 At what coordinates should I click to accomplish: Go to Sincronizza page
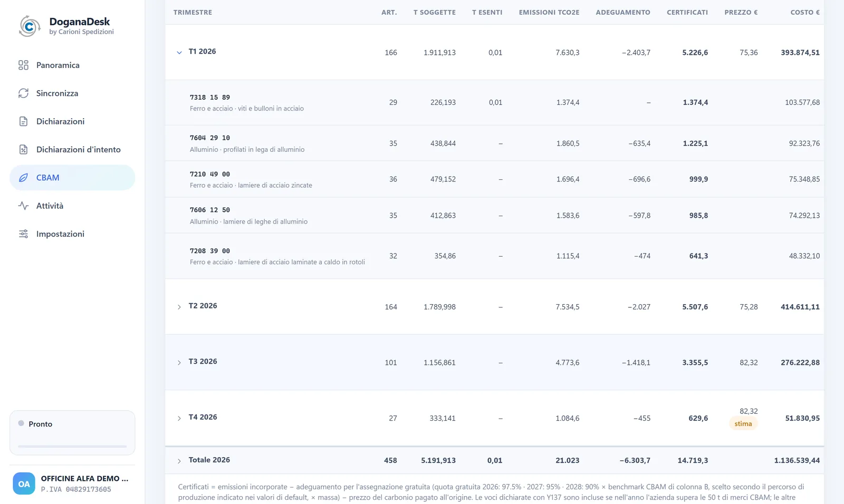click(72, 93)
